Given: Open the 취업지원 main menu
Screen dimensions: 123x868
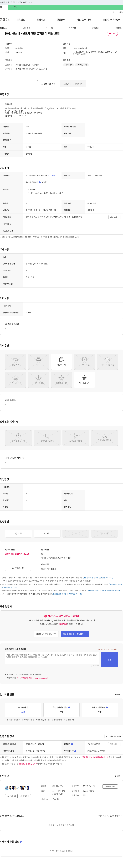Looking at the screenshot, I should pos(41,20).
